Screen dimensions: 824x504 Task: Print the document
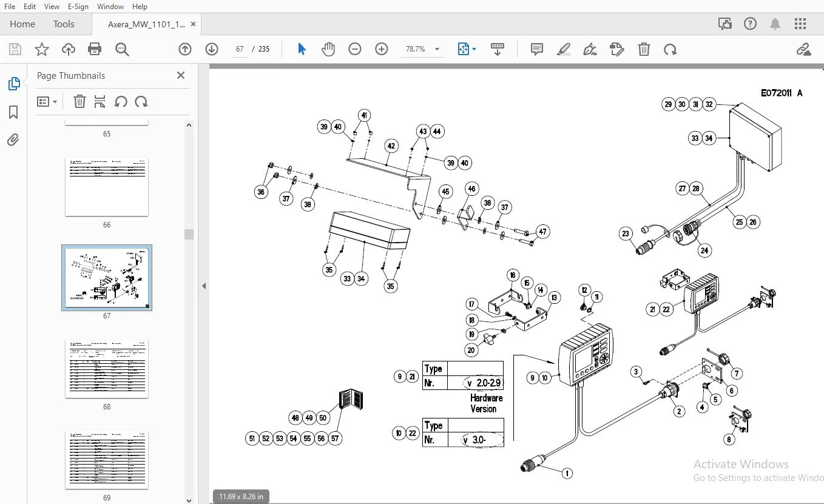pyautogui.click(x=95, y=50)
